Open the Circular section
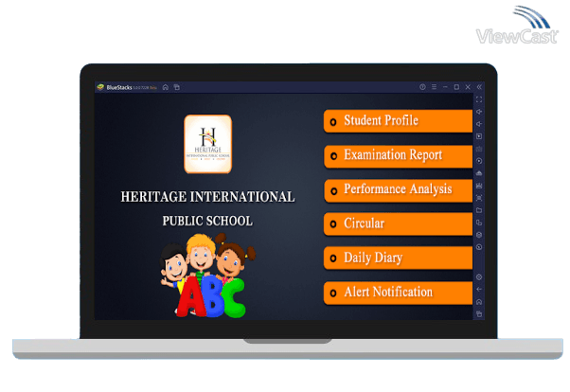The width and height of the screenshot is (570, 392). 398,224
